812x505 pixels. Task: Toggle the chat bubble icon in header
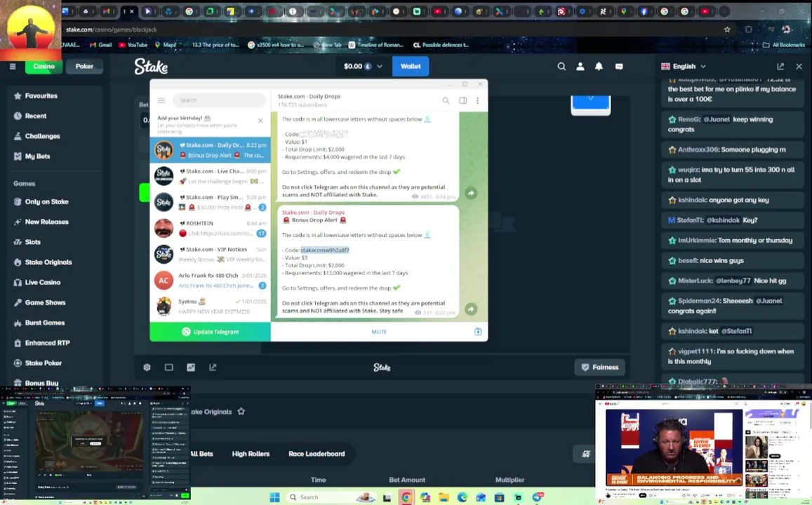click(619, 66)
